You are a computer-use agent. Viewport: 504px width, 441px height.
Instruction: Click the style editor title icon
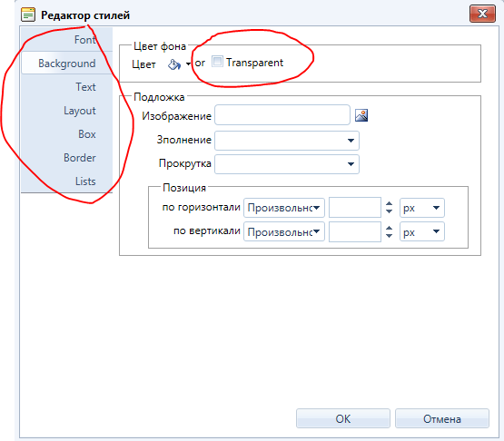pos(28,15)
